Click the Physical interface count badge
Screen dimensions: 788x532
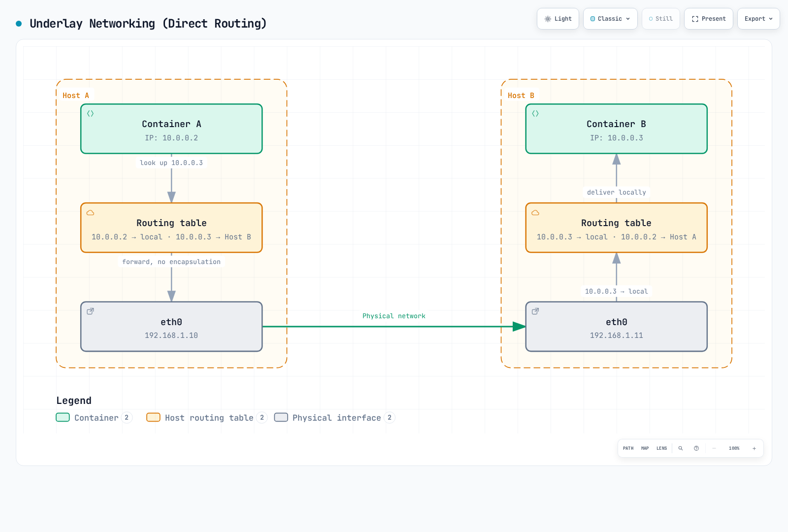tap(390, 418)
